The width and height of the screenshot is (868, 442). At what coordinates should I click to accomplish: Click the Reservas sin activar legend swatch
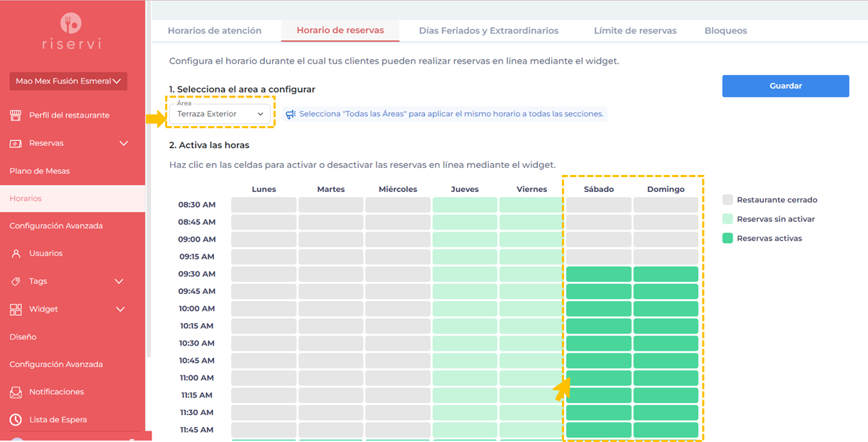pyautogui.click(x=728, y=219)
